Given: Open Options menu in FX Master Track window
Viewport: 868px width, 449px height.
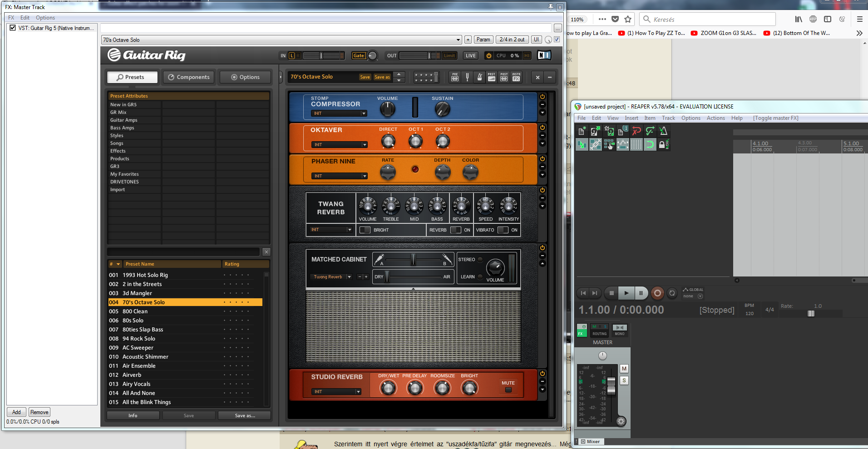Looking at the screenshot, I should 45,18.
